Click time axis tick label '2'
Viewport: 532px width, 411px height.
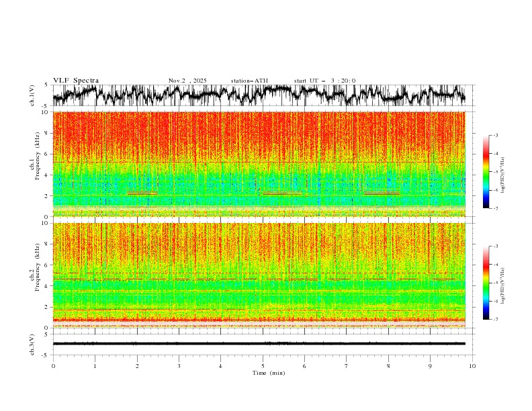137,366
